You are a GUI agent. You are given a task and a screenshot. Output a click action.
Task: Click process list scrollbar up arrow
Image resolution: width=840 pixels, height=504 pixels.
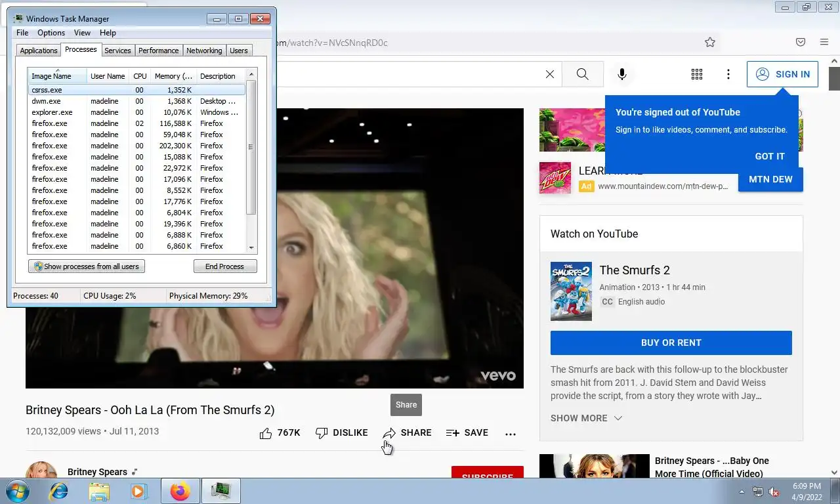[251, 75]
